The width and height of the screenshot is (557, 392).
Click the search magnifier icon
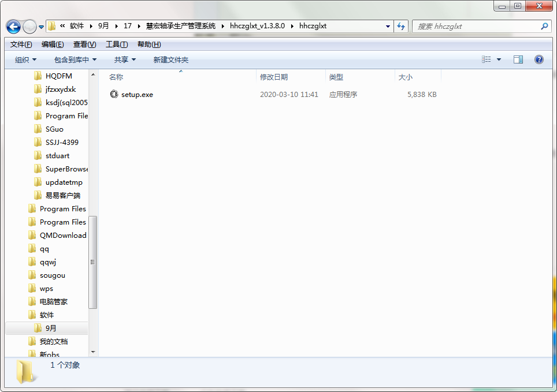(544, 27)
